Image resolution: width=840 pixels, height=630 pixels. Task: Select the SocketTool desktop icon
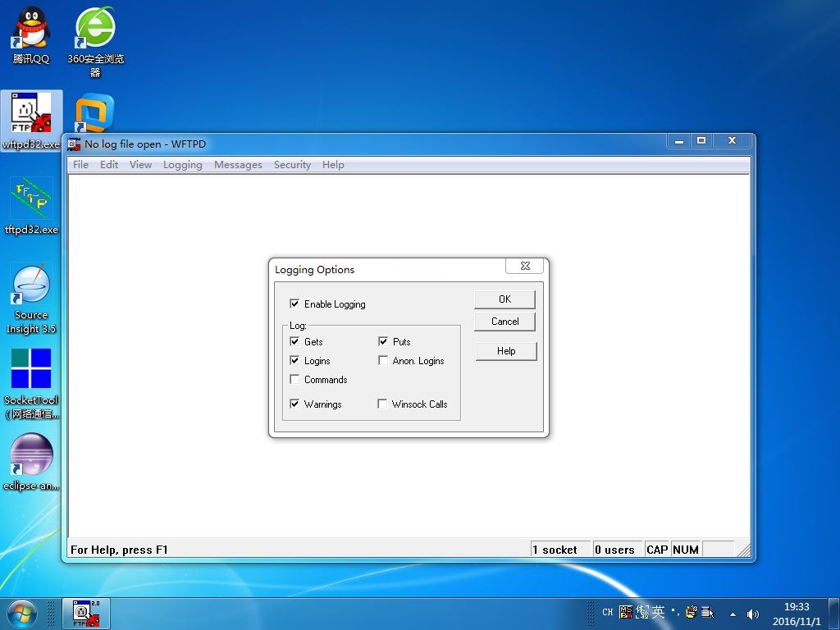pyautogui.click(x=31, y=384)
